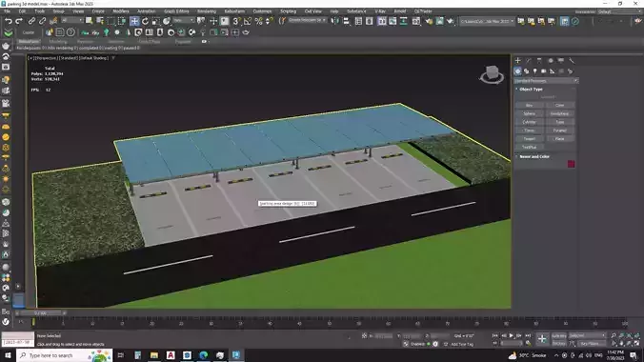Click the Render Production teapot icon

pyautogui.click(x=451, y=21)
